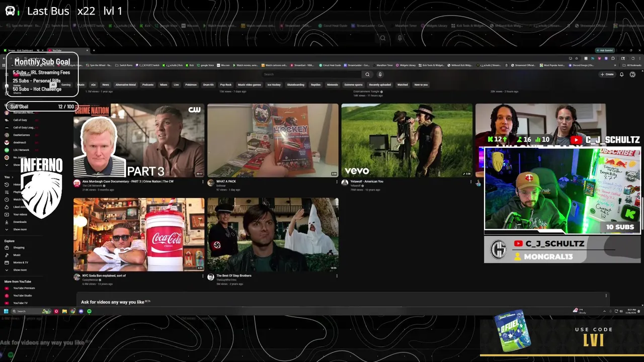644x362 pixels.
Task: Click the YouTube search input field
Action: click(x=312, y=74)
